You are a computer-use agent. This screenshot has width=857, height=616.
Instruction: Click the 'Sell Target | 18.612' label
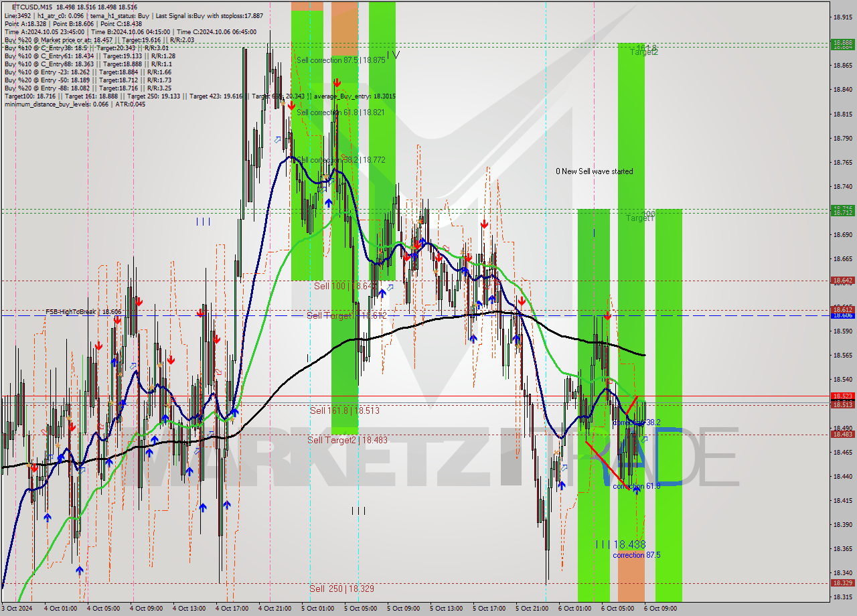pos(347,315)
